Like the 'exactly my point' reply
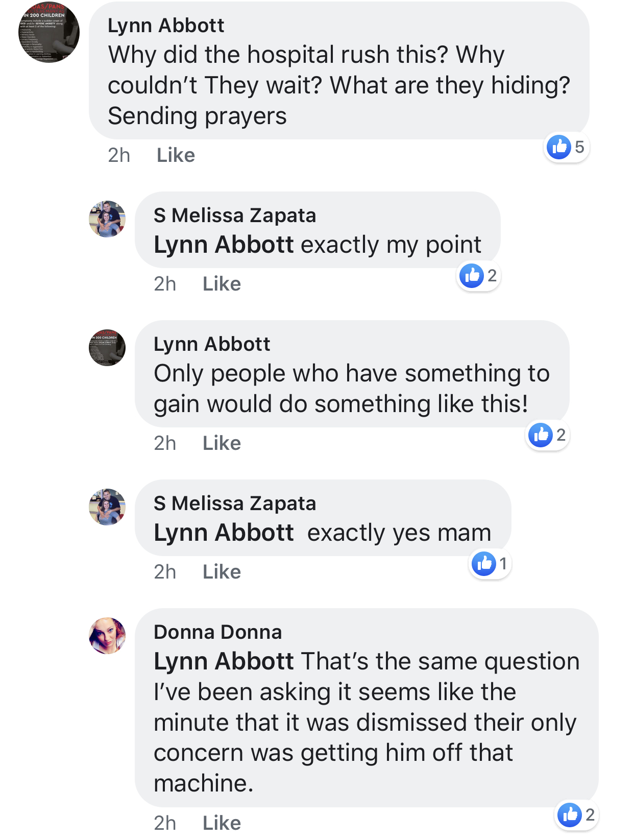The height and width of the screenshot is (840, 634). [222, 284]
